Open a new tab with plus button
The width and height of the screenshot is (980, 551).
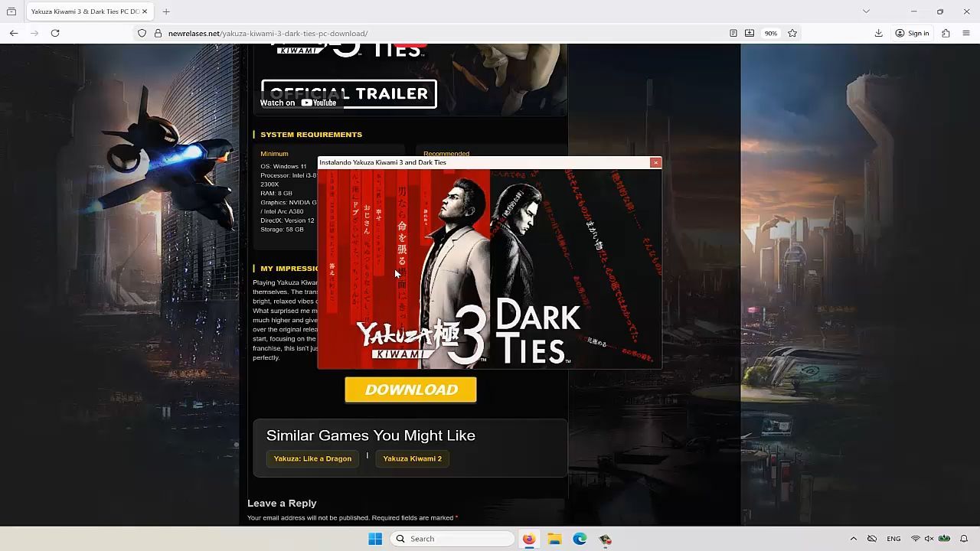(166, 11)
